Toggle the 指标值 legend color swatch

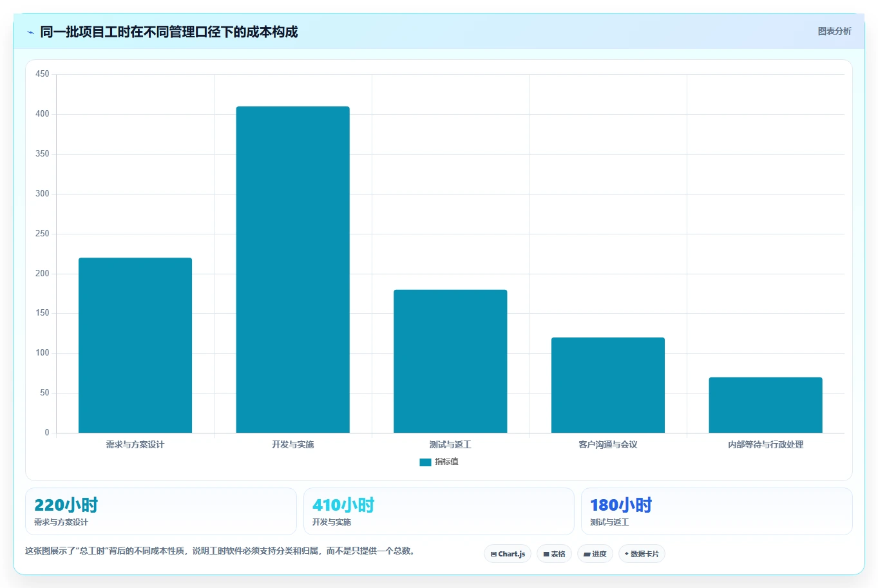point(425,462)
